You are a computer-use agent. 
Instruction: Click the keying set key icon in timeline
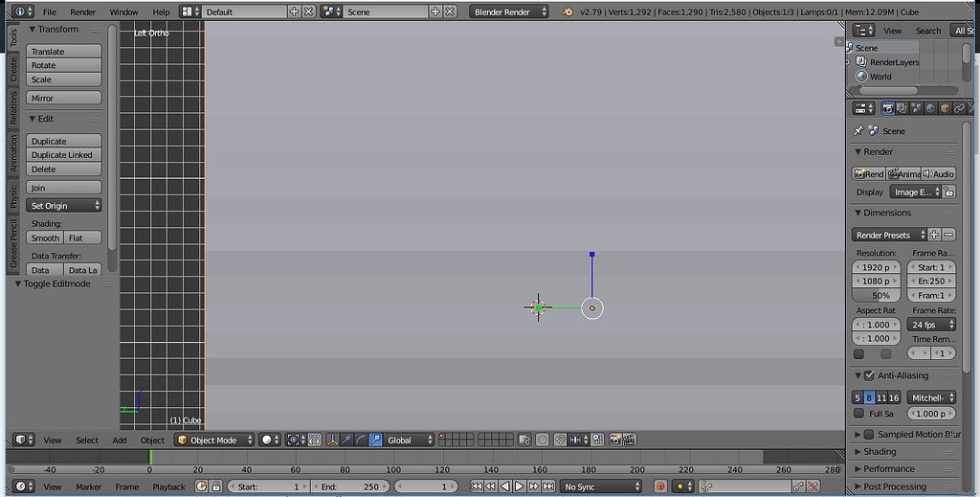[706, 486]
